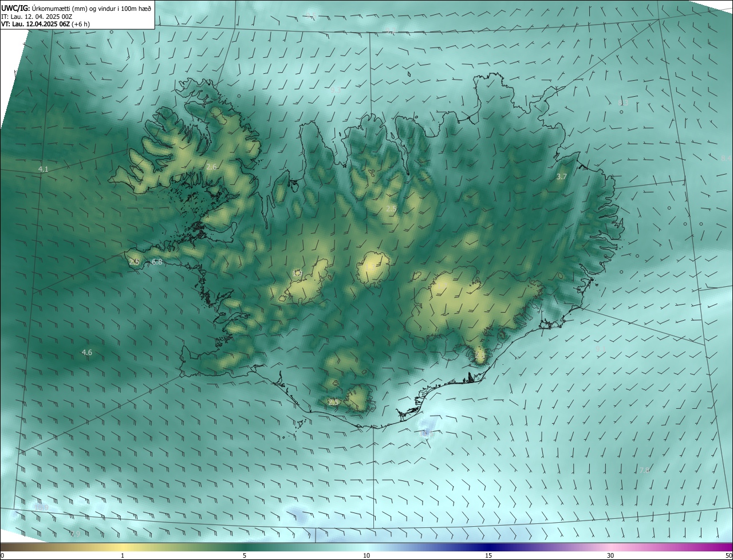
Task: Click the 9.1 value label off the southeast coast
Action: click(601, 348)
